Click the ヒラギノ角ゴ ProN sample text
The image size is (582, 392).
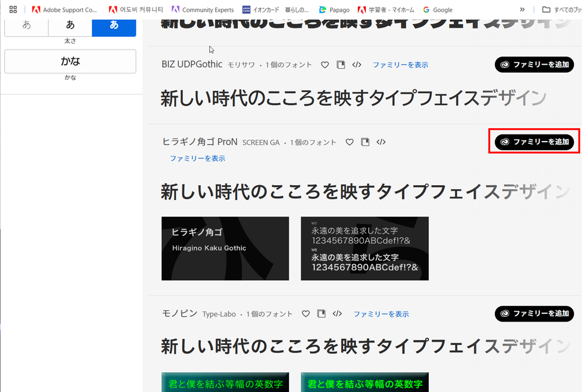365,192
